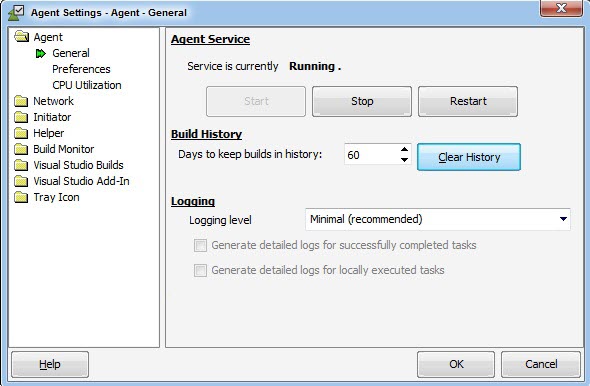Open the Preferences settings page
This screenshot has height=386, width=590.
tap(81, 69)
